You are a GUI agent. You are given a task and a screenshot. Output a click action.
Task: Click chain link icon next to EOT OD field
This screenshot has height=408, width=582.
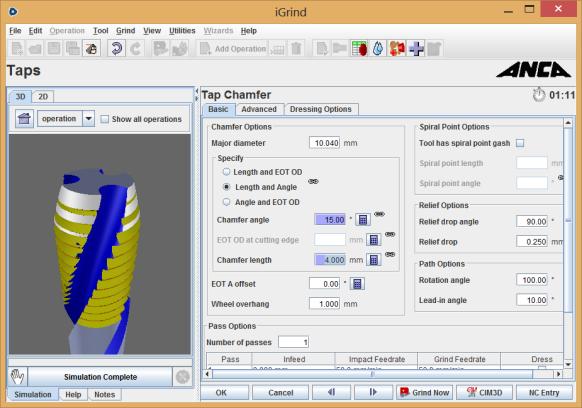(390, 234)
